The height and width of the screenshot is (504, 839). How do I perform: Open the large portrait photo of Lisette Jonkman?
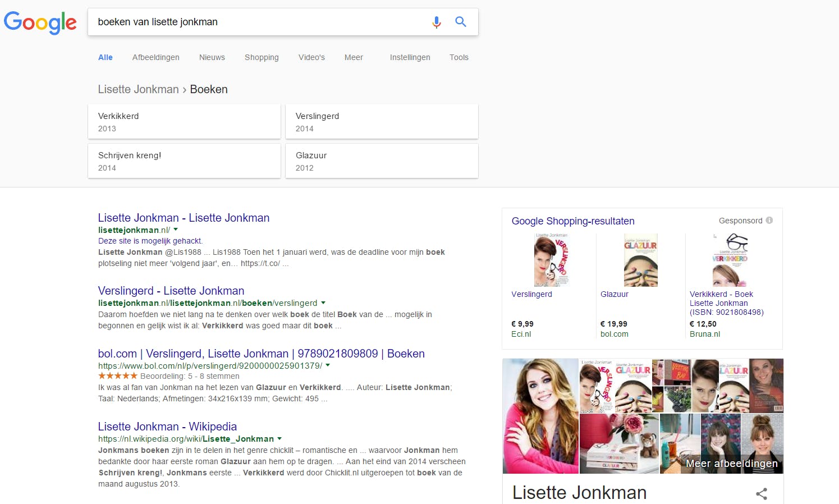[540, 416]
